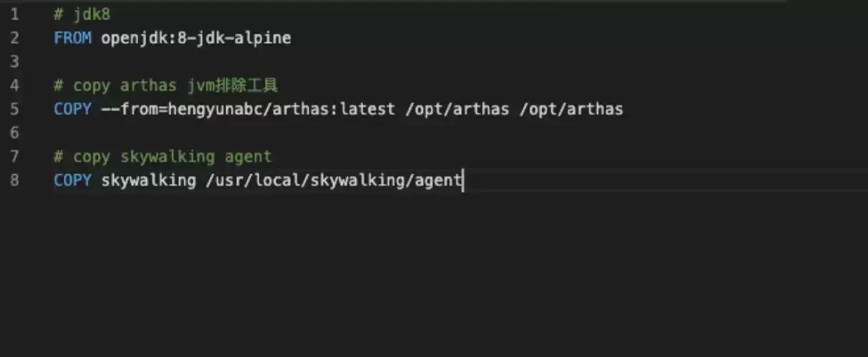This screenshot has height=357, width=868.
Task: Click line number 7 in the gutter
Action: [x=14, y=156]
